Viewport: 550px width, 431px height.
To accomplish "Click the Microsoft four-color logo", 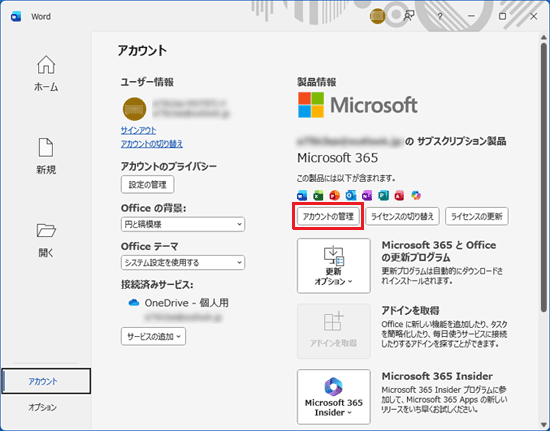I will [311, 105].
